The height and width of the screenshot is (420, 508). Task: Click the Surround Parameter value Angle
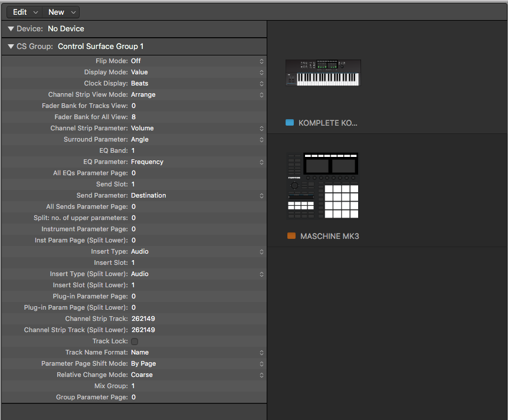[x=140, y=139]
